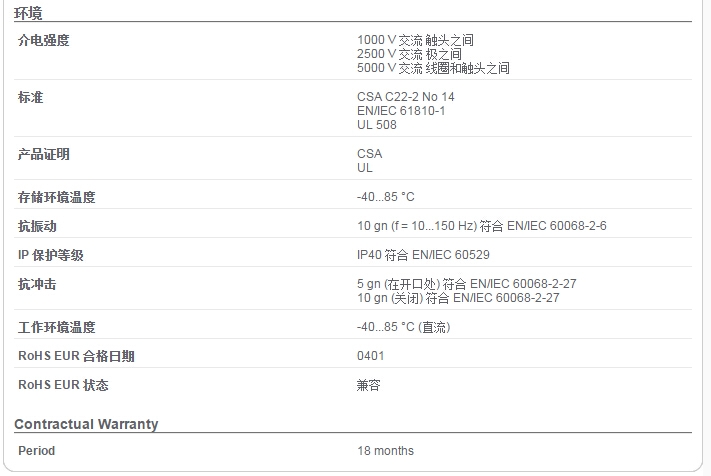
Task: Click the EN/IEC 61810-1 standard text
Action: click(x=401, y=111)
